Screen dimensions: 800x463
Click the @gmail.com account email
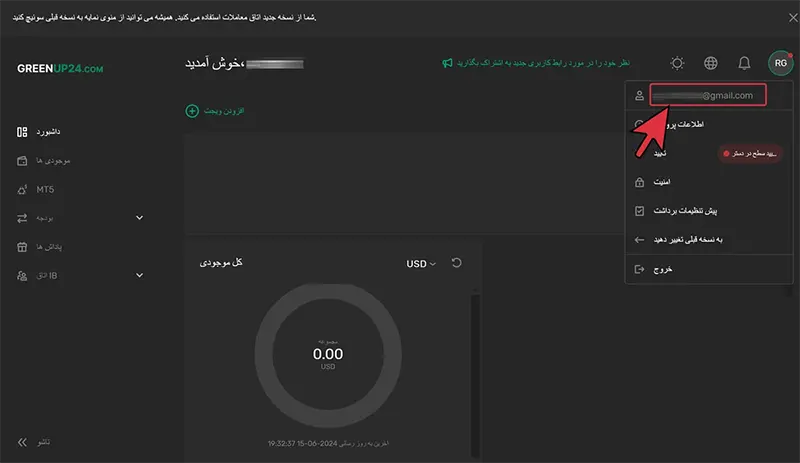(708, 95)
